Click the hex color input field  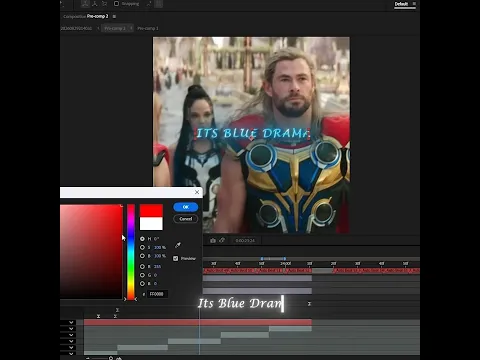click(x=158, y=294)
